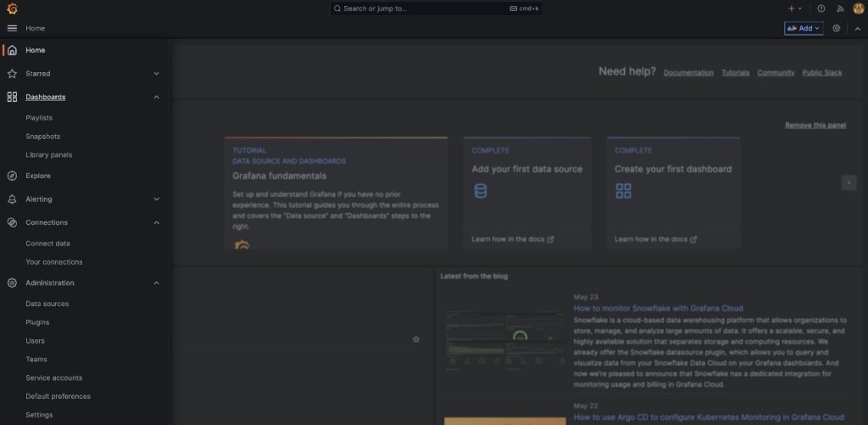Open Plugins under Administration
The width and height of the screenshot is (868, 425).
(x=37, y=322)
